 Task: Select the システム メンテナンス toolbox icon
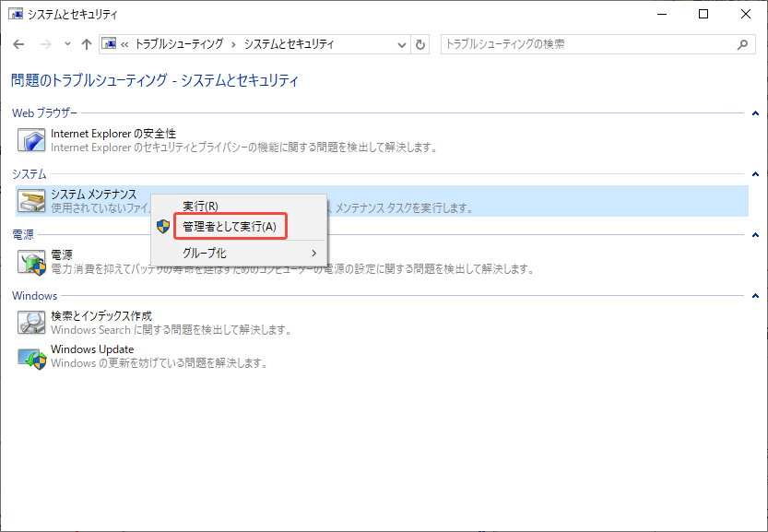point(30,201)
